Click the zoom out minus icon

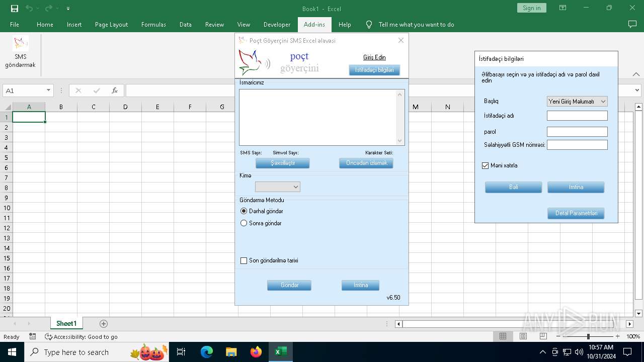[558, 336]
